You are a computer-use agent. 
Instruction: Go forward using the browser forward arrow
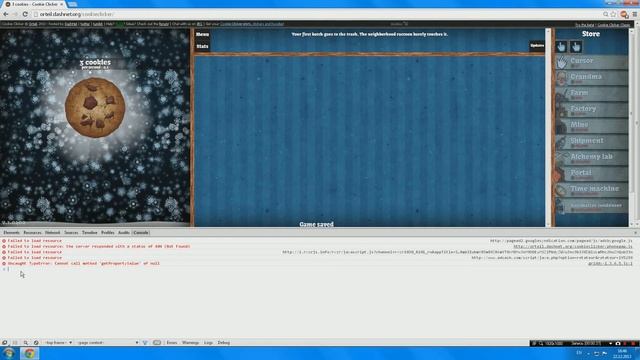tap(15, 14)
